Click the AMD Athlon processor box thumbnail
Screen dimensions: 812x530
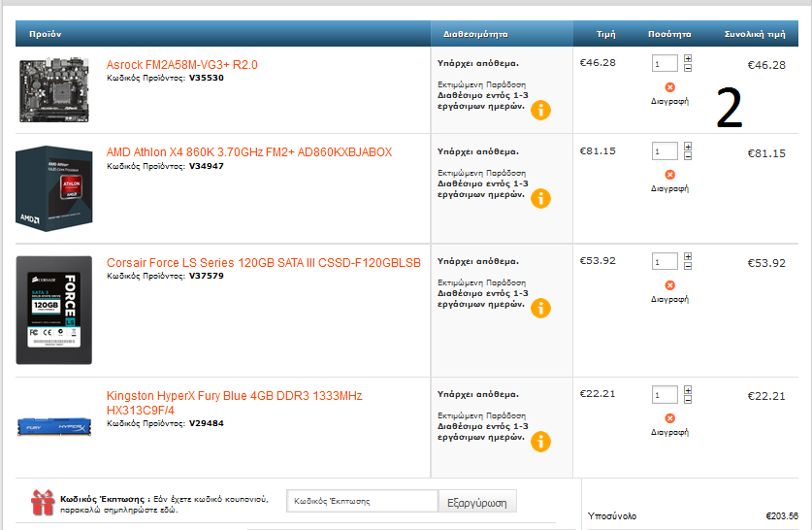pyautogui.click(x=54, y=188)
